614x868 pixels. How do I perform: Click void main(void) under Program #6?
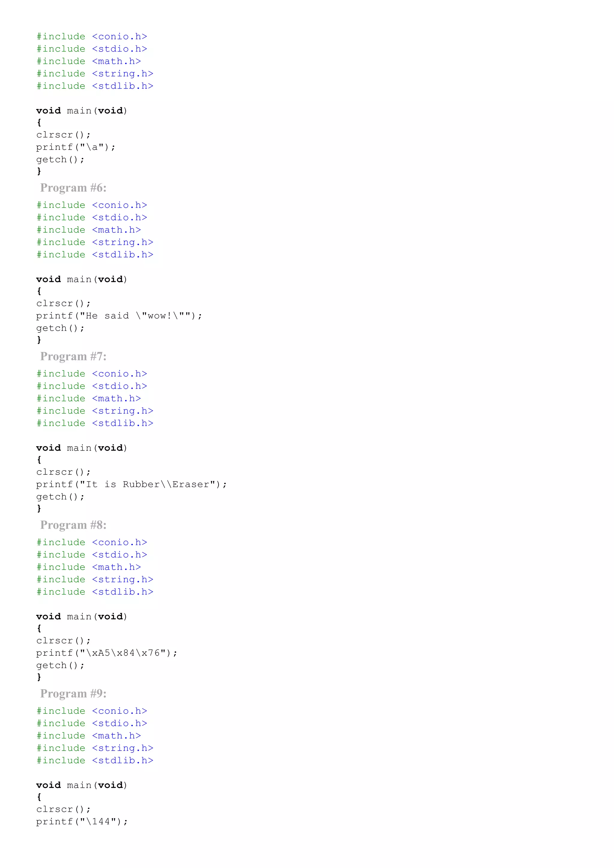coord(82,279)
